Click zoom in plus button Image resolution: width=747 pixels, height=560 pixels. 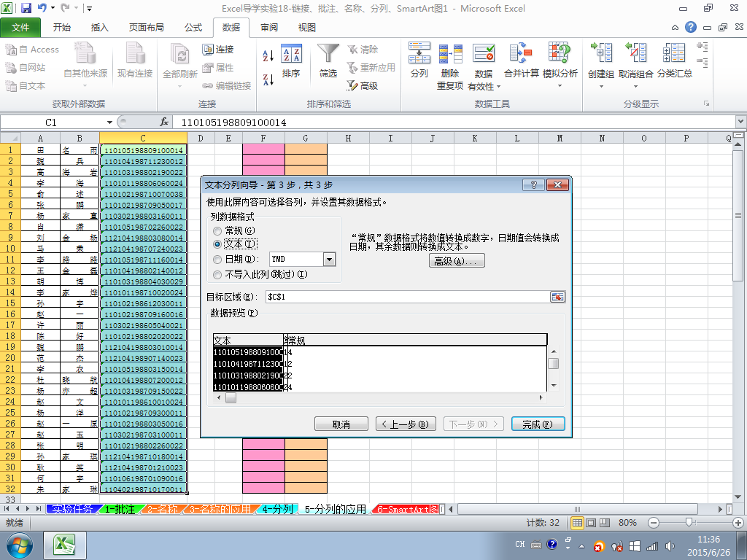tap(738, 523)
